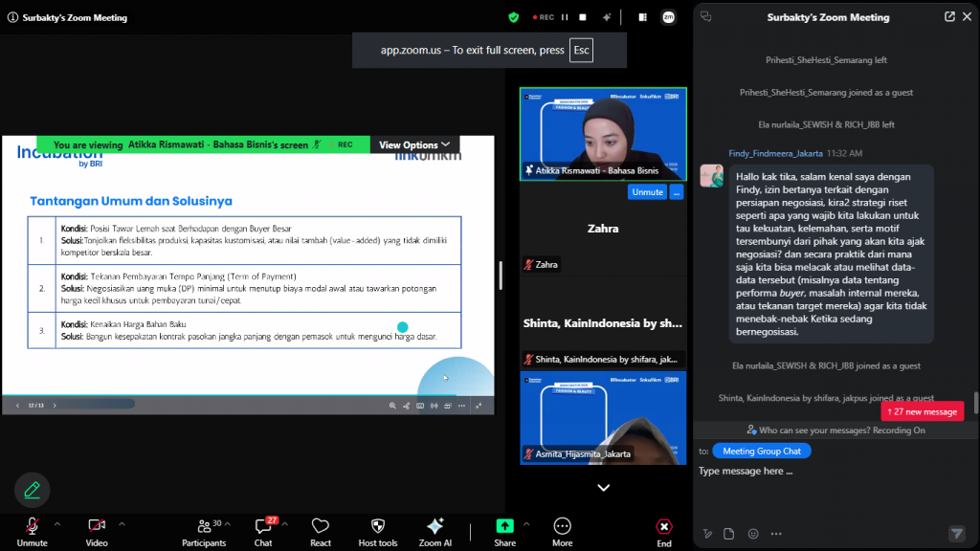The image size is (980, 551).
Task: Click Who can see your messages link
Action: [x=835, y=430]
